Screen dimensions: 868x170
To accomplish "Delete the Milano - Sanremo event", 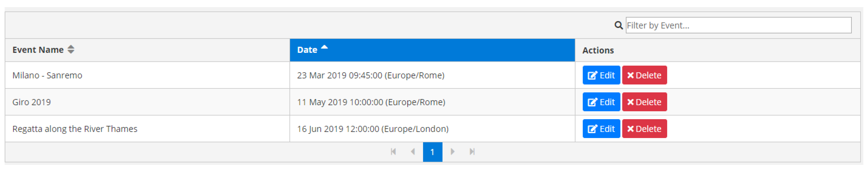I will coord(644,75).
